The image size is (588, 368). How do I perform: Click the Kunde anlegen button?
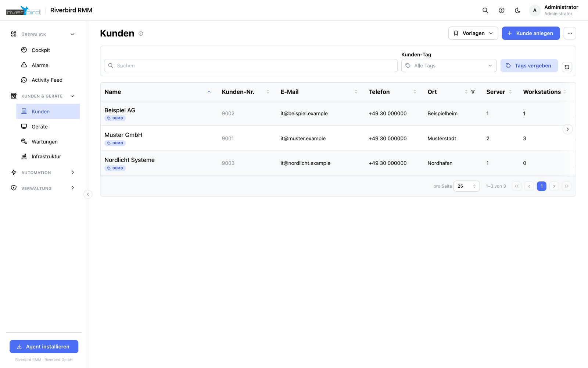531,33
